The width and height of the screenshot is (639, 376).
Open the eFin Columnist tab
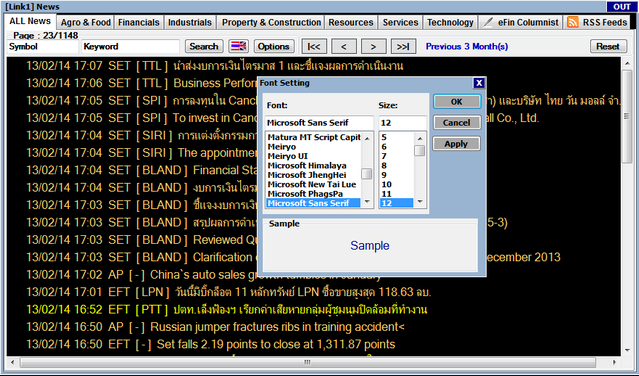point(521,22)
